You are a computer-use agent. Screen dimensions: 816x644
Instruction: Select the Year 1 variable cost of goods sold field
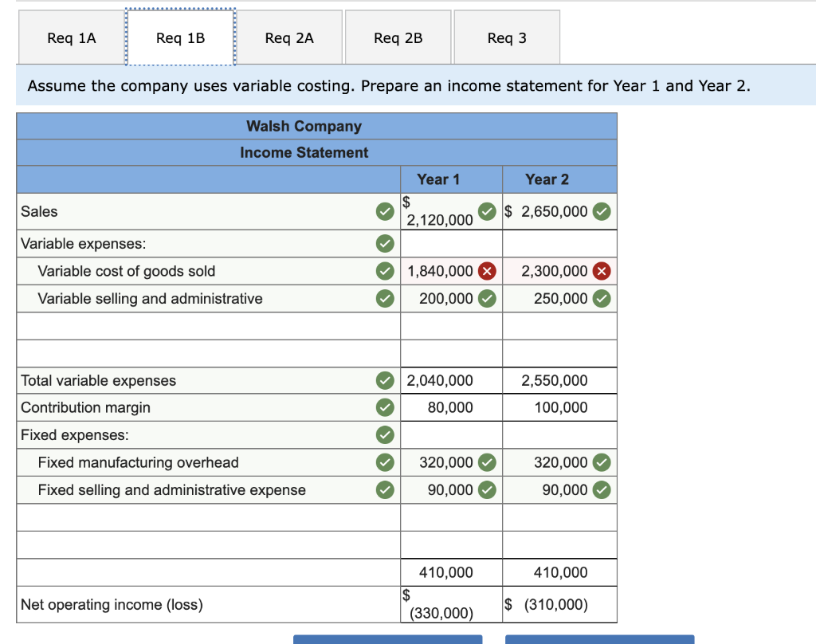click(451, 271)
